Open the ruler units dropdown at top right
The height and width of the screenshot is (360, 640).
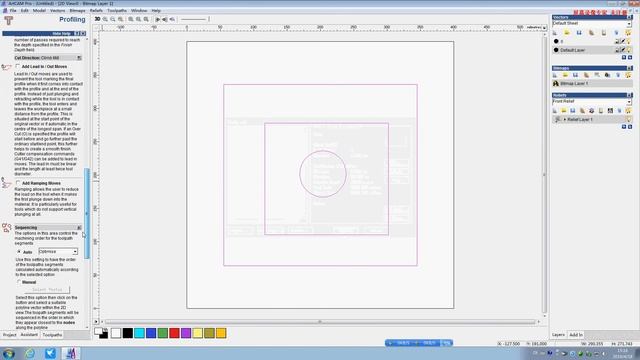point(544,28)
